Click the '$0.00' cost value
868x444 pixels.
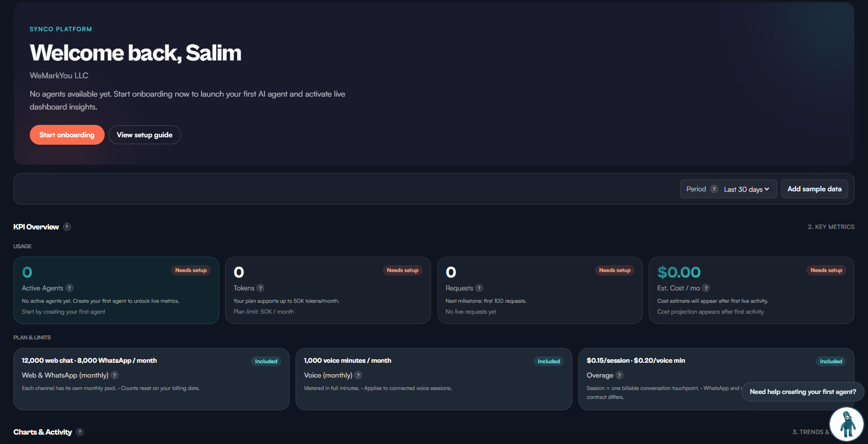[679, 272]
